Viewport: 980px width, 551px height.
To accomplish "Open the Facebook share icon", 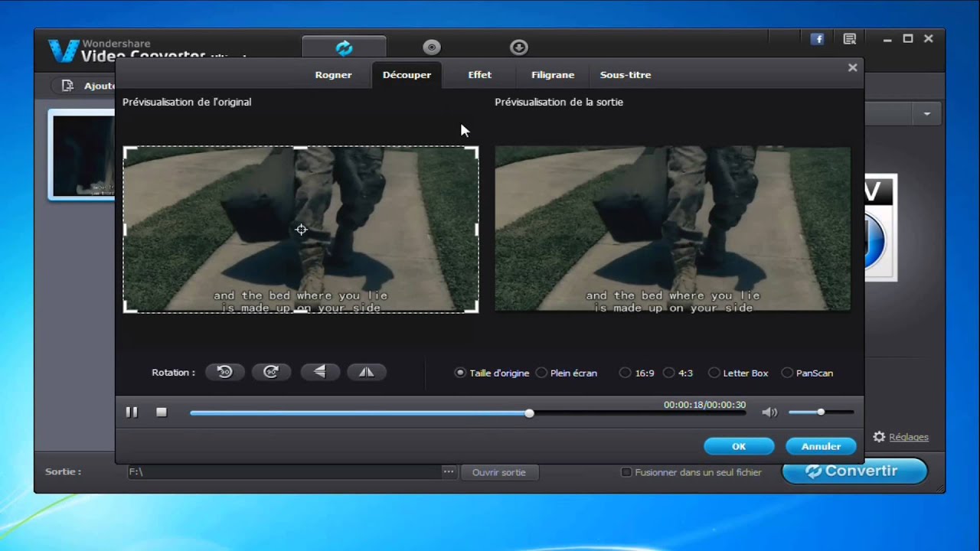I will tap(818, 39).
